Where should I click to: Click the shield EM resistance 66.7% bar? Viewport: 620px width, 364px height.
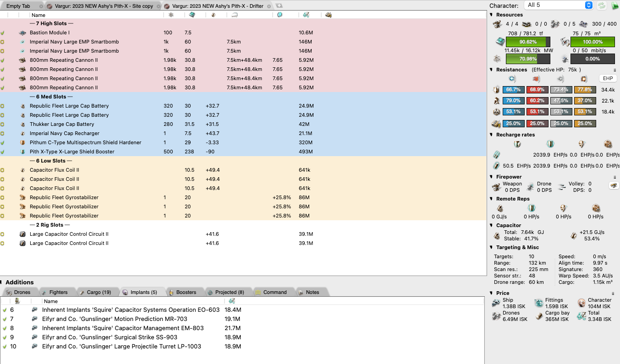(x=513, y=90)
